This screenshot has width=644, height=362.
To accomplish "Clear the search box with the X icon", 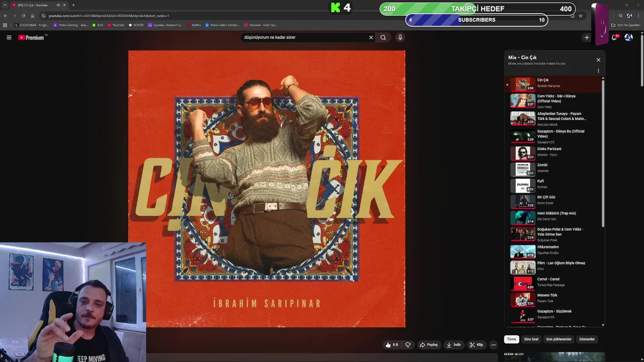I will point(371,37).
